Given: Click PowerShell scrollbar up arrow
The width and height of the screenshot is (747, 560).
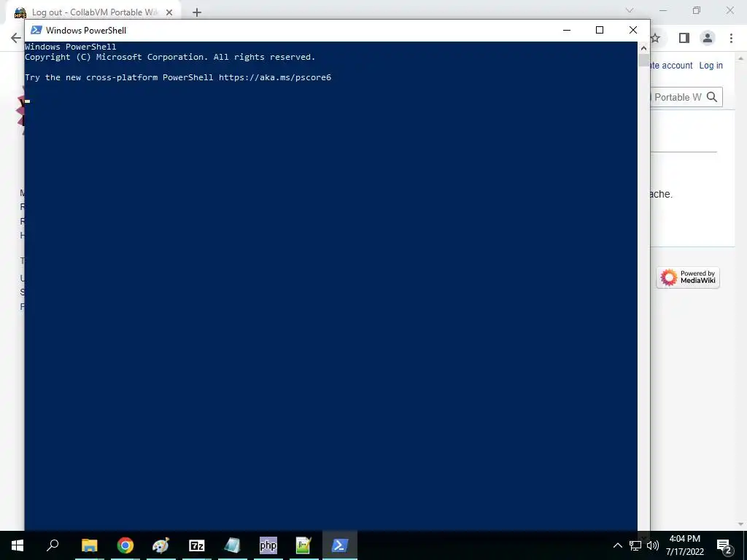Looking at the screenshot, I should point(643,47).
